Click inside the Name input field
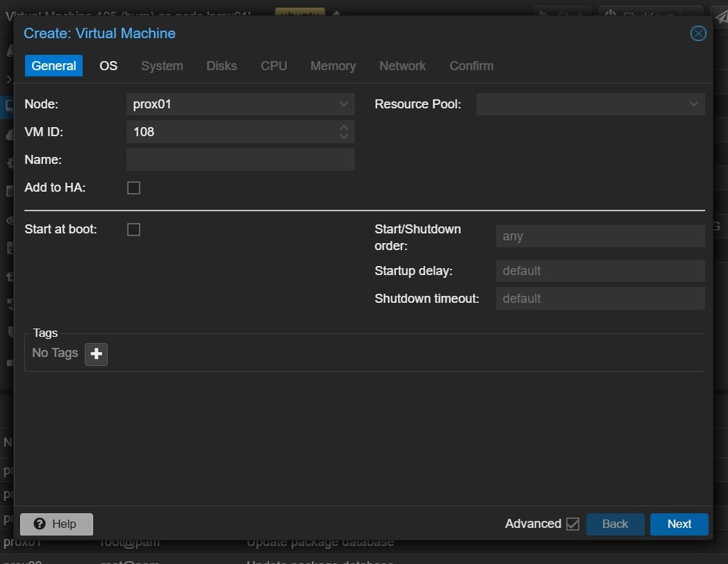 point(240,159)
